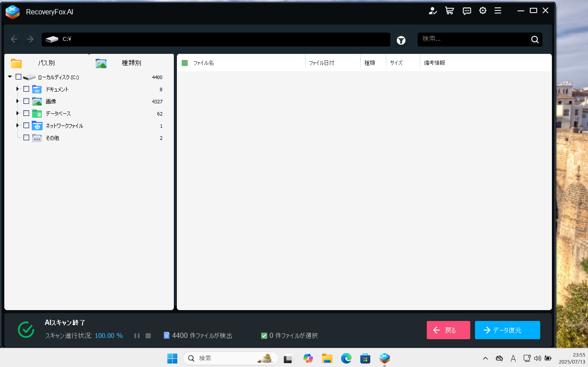The image size is (588, 367).
Task: Click the その他 folder icon
Action: (x=37, y=138)
